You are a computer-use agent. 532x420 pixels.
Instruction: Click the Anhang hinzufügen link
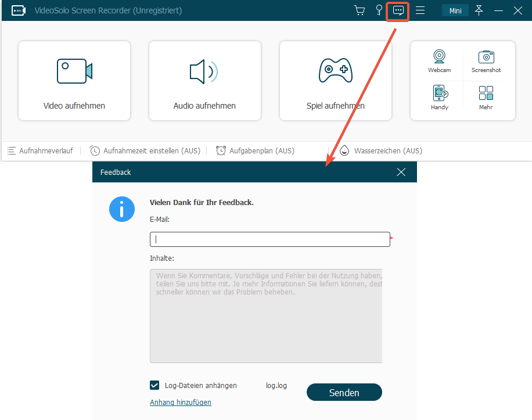click(x=181, y=402)
